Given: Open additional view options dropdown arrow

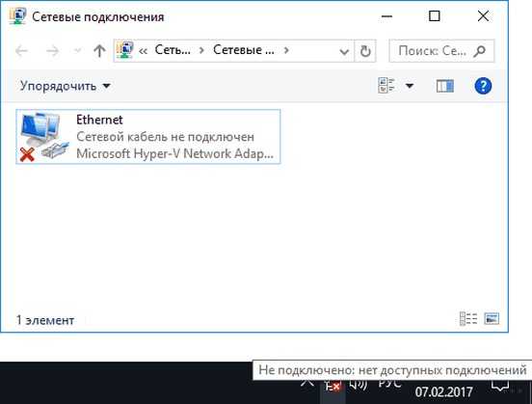Looking at the screenshot, I should click(x=410, y=86).
